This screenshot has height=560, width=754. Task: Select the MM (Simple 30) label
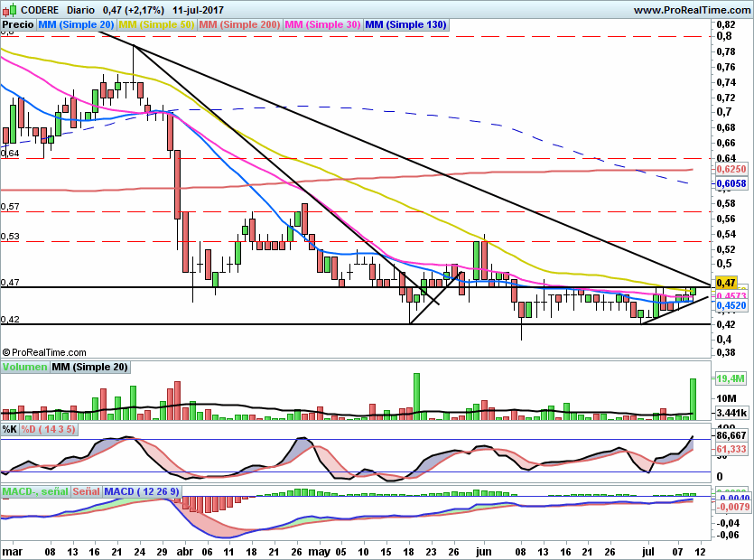pyautogui.click(x=322, y=24)
